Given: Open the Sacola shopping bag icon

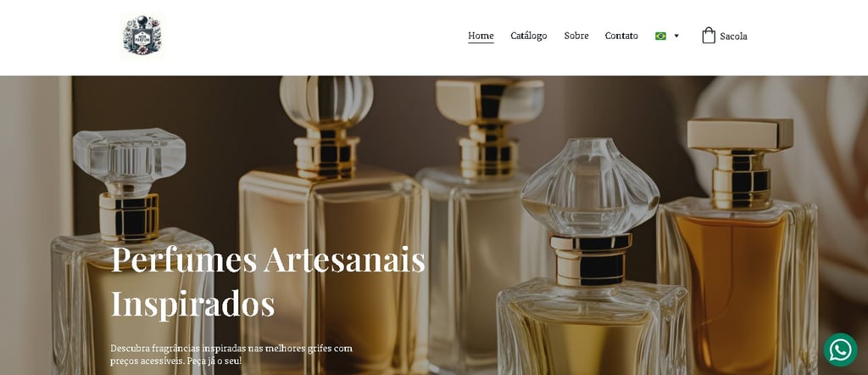Looking at the screenshot, I should pyautogui.click(x=709, y=36).
